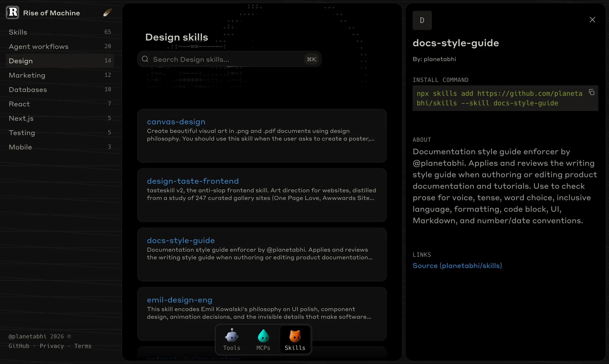The height and width of the screenshot is (364, 609).
Task: Click the D avatar tile in the detail panel
Action: click(x=422, y=20)
